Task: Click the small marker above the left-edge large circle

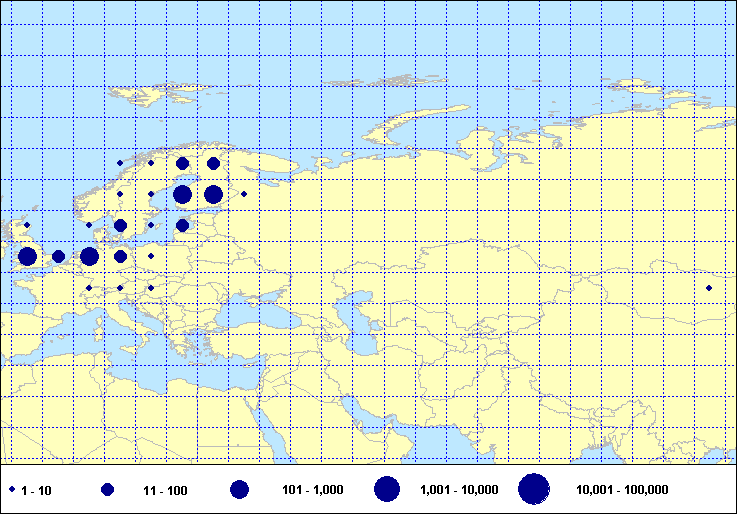Action: click(x=27, y=225)
